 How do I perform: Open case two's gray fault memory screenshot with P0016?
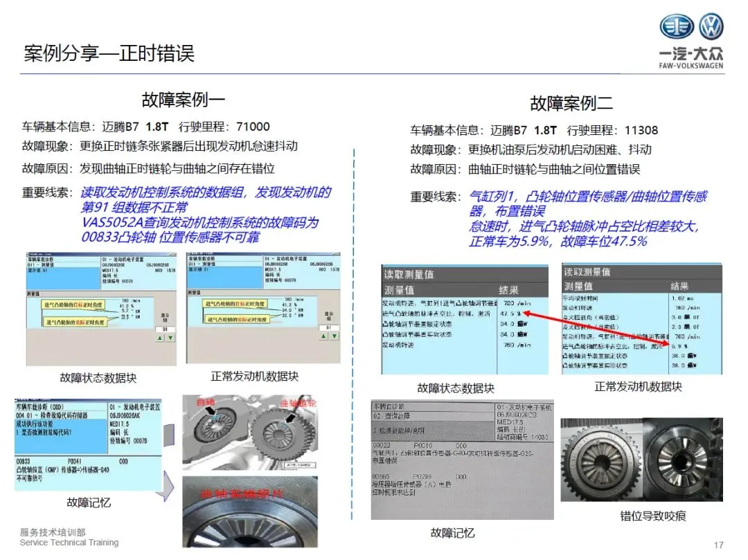[x=462, y=460]
